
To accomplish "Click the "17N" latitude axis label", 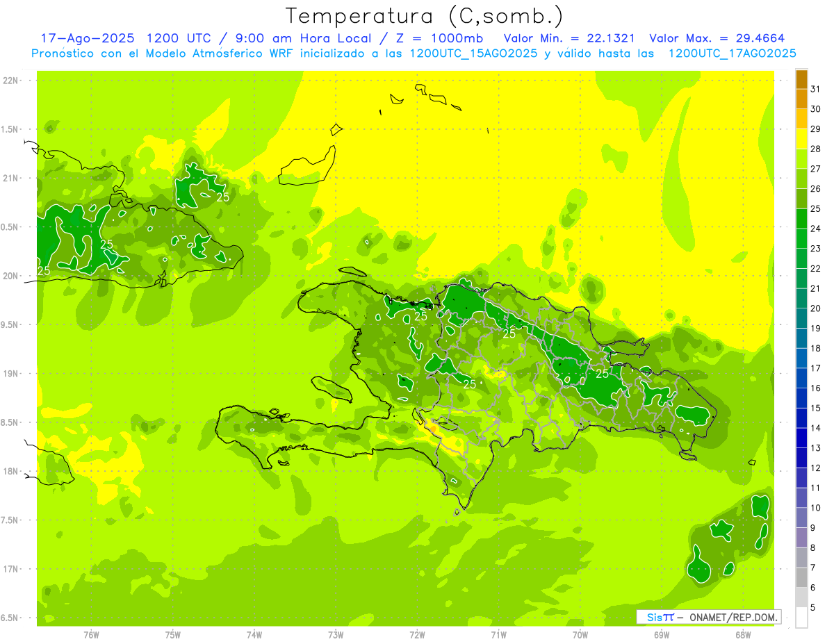I will [12, 570].
